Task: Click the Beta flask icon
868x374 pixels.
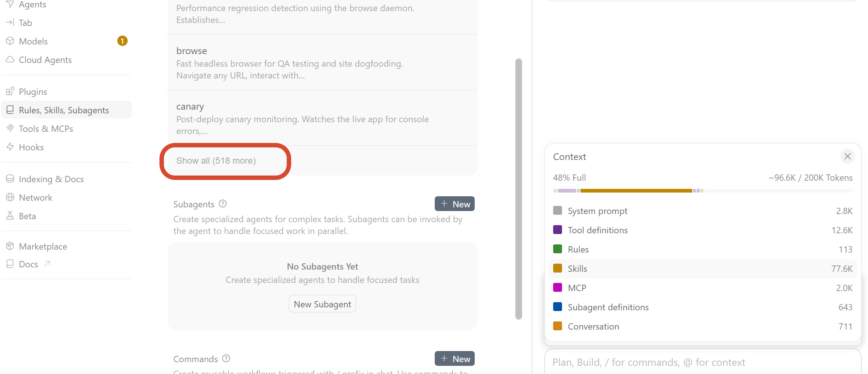Action: pos(10,216)
